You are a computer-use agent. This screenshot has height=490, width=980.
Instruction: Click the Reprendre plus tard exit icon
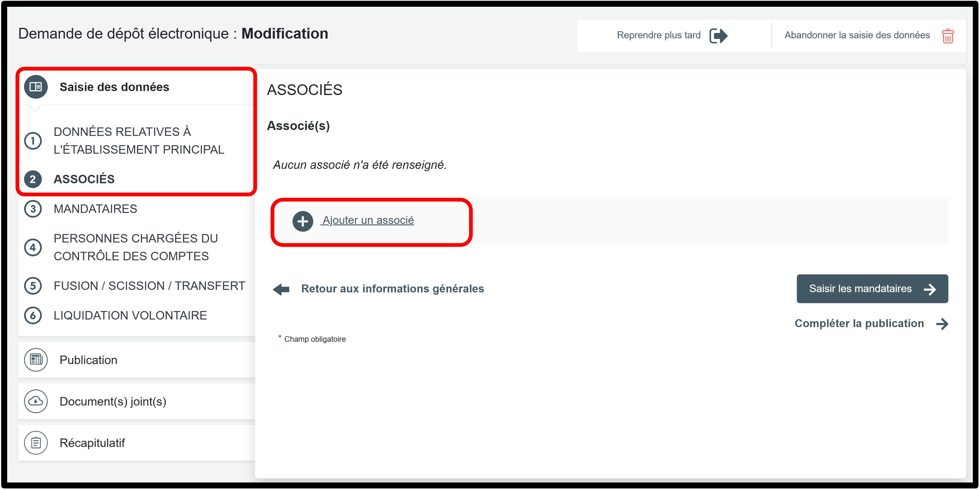click(x=718, y=36)
